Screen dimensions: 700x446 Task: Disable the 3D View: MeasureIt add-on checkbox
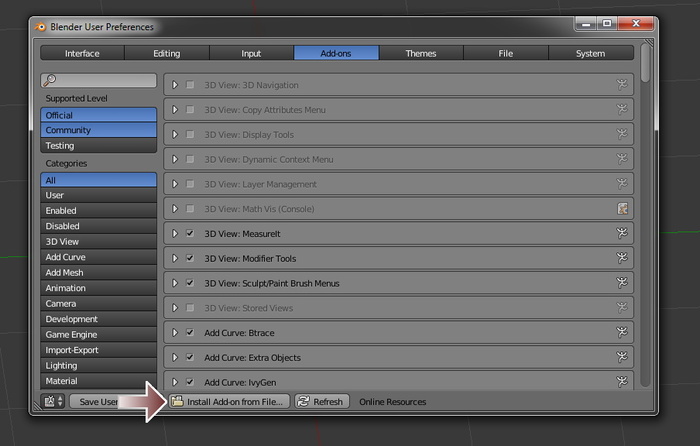[190, 233]
